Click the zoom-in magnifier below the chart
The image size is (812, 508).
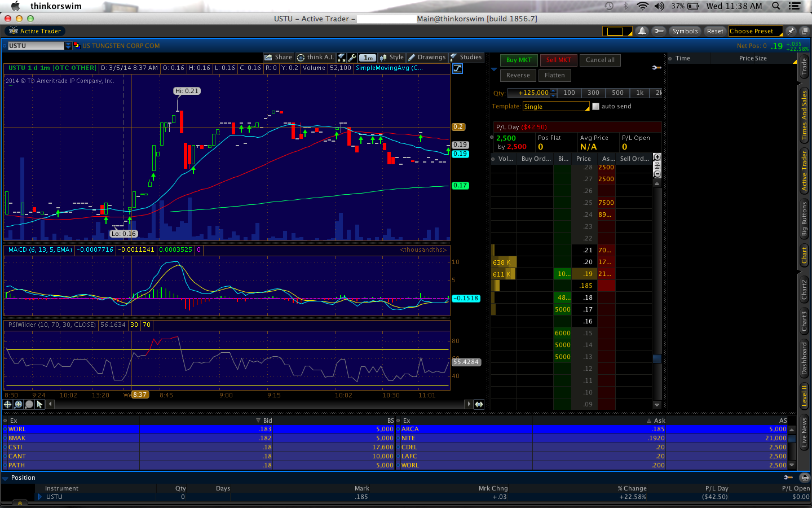(x=19, y=404)
